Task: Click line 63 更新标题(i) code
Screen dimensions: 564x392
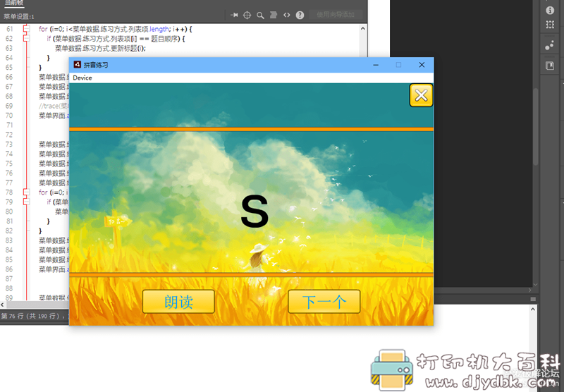Action: pos(100,48)
